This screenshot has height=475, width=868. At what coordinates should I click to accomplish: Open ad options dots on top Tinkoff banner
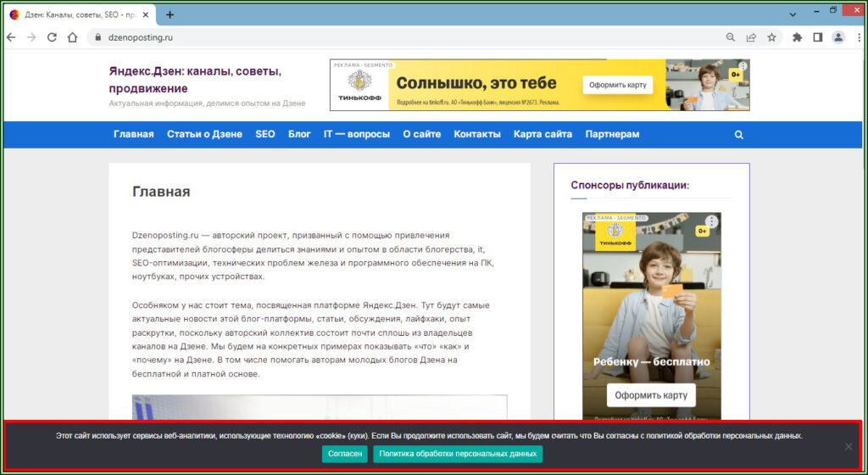pos(743,66)
